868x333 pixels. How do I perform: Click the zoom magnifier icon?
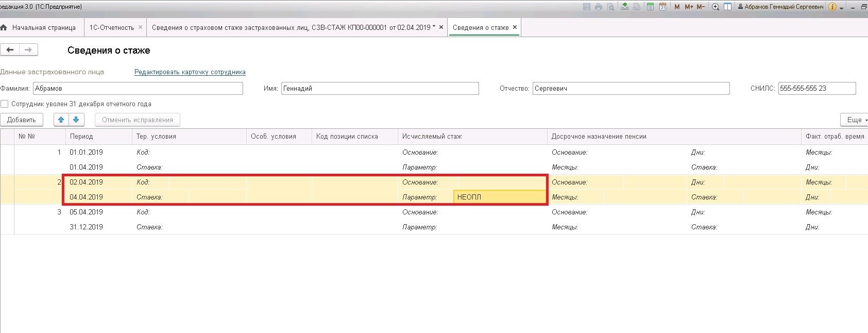click(715, 7)
